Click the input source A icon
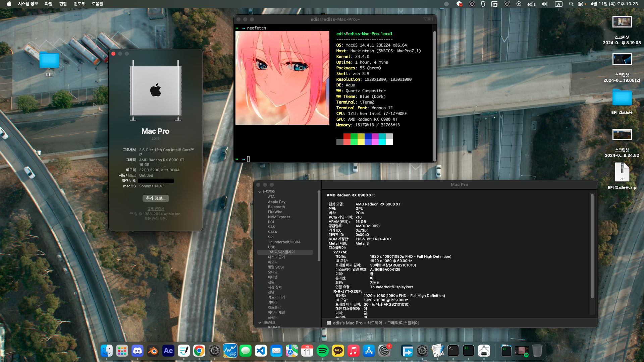The width and height of the screenshot is (644, 362). tap(559, 4)
